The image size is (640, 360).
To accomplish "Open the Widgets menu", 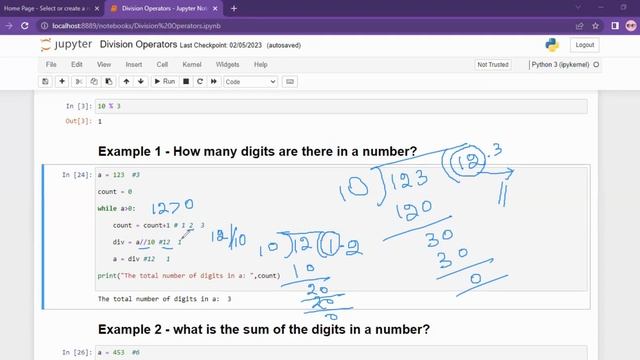I will [x=227, y=64].
